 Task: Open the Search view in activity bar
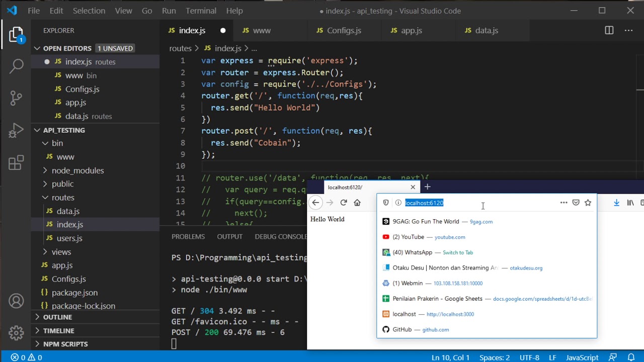[16, 65]
